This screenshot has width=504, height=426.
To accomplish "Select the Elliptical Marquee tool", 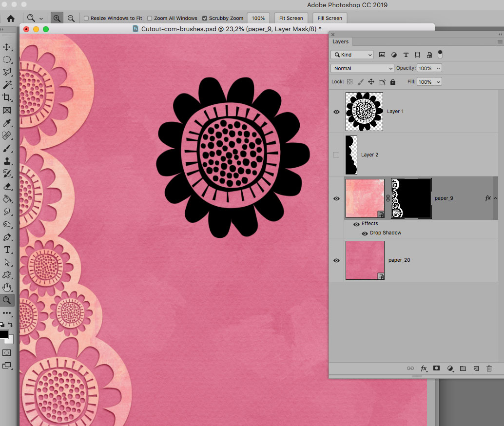I will (x=7, y=60).
